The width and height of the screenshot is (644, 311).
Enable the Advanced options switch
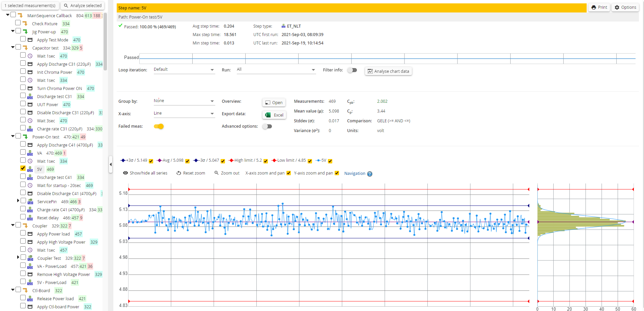click(x=267, y=126)
